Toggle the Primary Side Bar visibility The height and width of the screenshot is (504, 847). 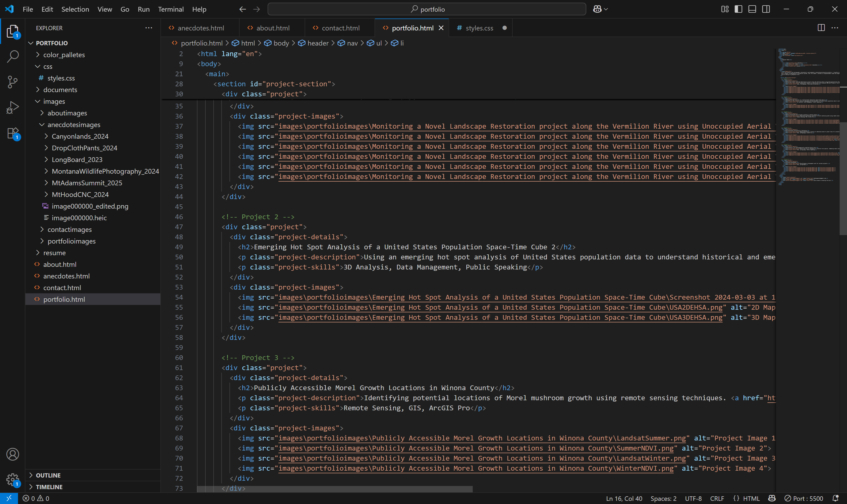[738, 9]
